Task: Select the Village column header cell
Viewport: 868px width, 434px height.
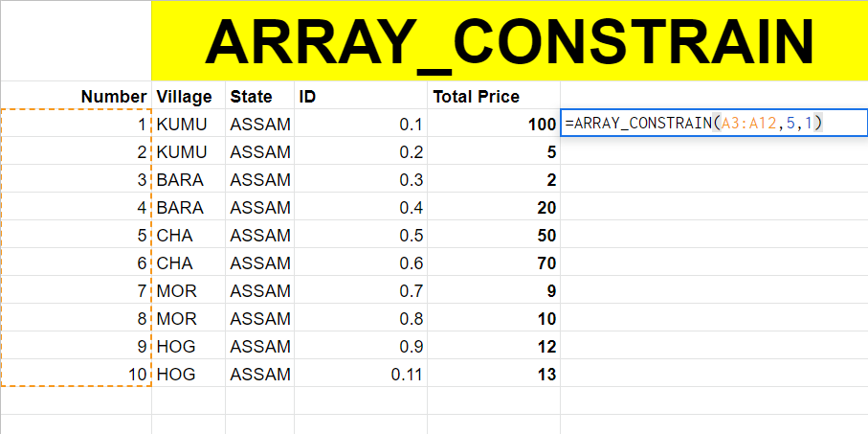Action: [189, 96]
